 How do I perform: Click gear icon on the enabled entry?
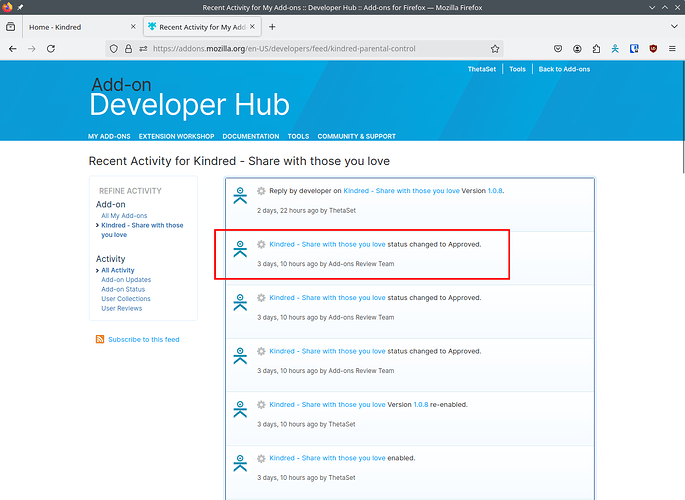click(x=261, y=459)
